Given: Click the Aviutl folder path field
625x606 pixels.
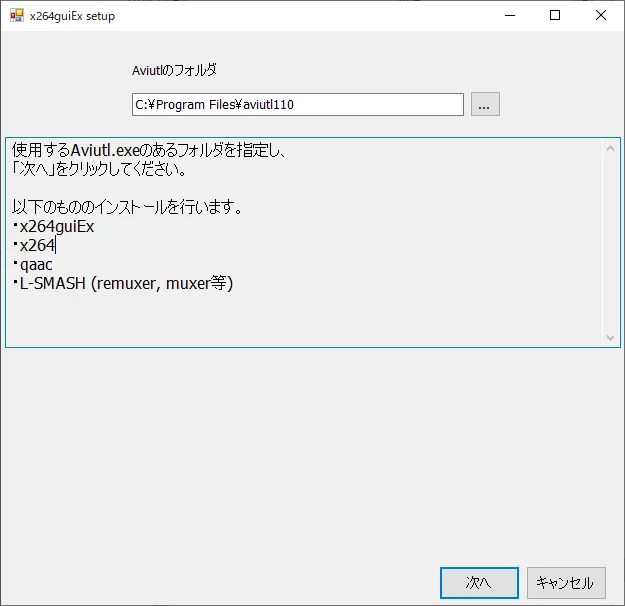Looking at the screenshot, I should pos(297,104).
